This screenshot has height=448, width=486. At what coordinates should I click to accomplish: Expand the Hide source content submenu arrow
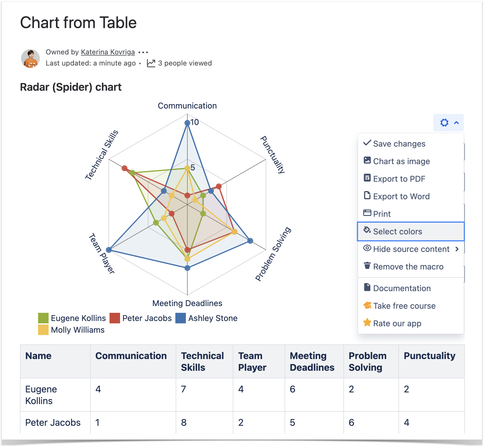[457, 249]
